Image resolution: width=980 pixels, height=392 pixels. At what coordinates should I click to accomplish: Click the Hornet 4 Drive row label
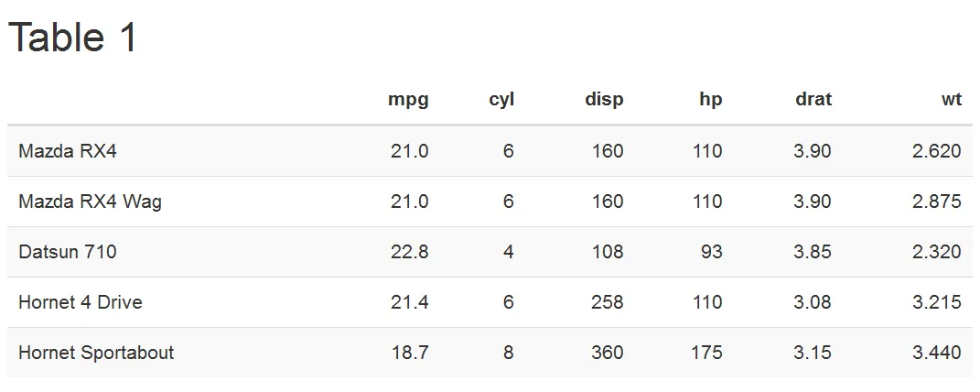pyautogui.click(x=81, y=302)
